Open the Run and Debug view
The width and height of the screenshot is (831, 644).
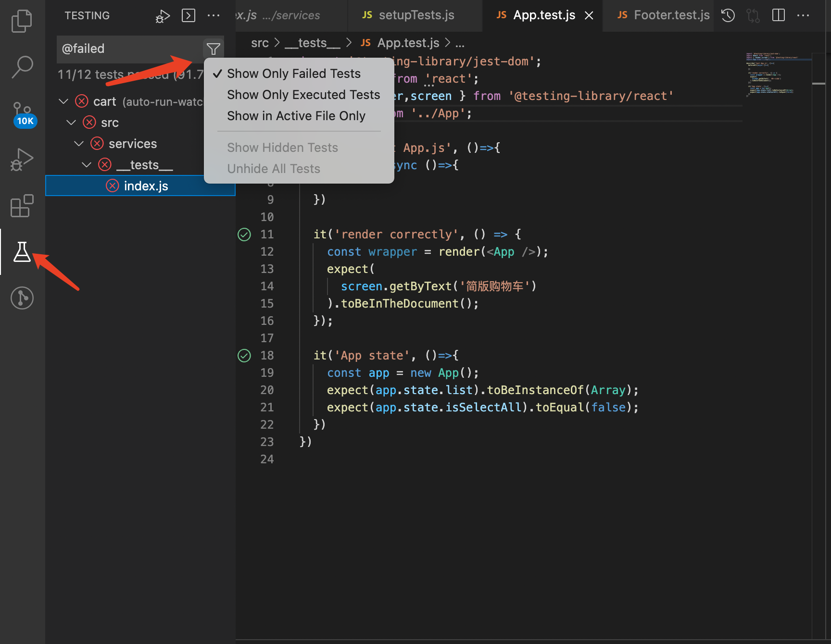(x=22, y=160)
